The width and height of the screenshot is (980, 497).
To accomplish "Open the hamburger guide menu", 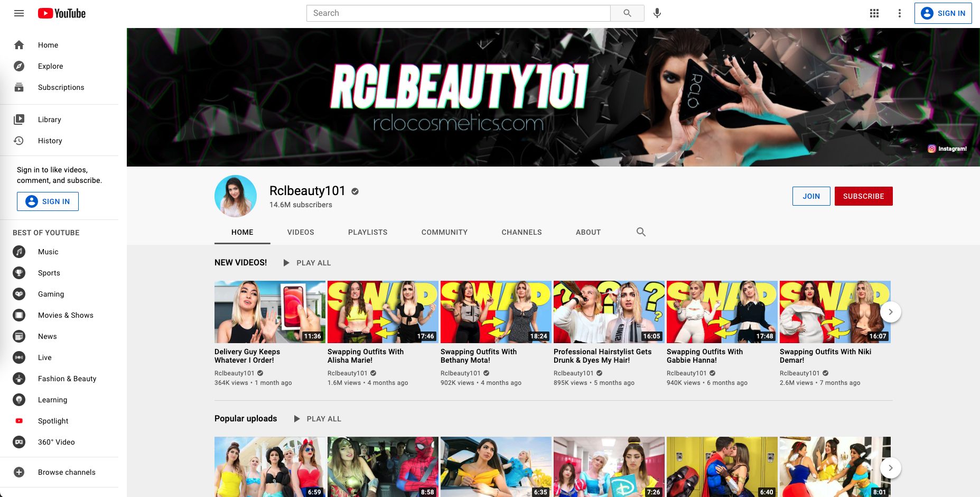I will point(19,13).
